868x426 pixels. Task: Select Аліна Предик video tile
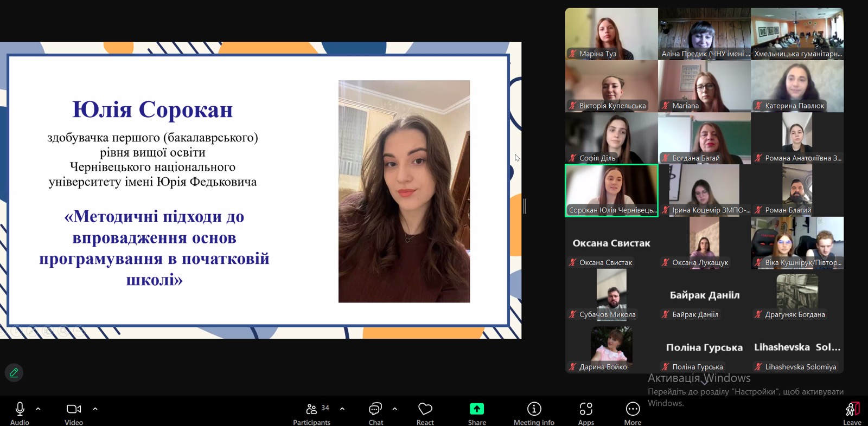point(704,34)
